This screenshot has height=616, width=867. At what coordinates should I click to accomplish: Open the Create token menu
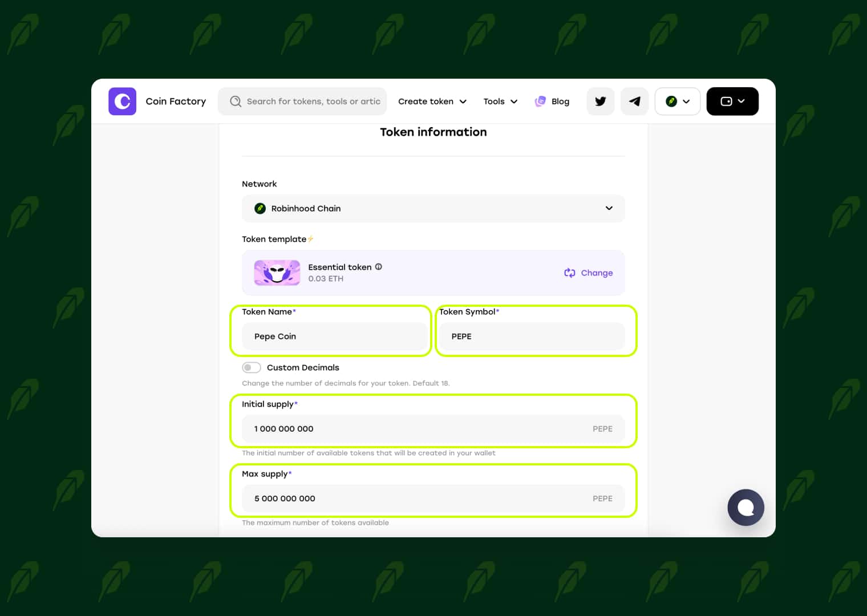coord(432,102)
